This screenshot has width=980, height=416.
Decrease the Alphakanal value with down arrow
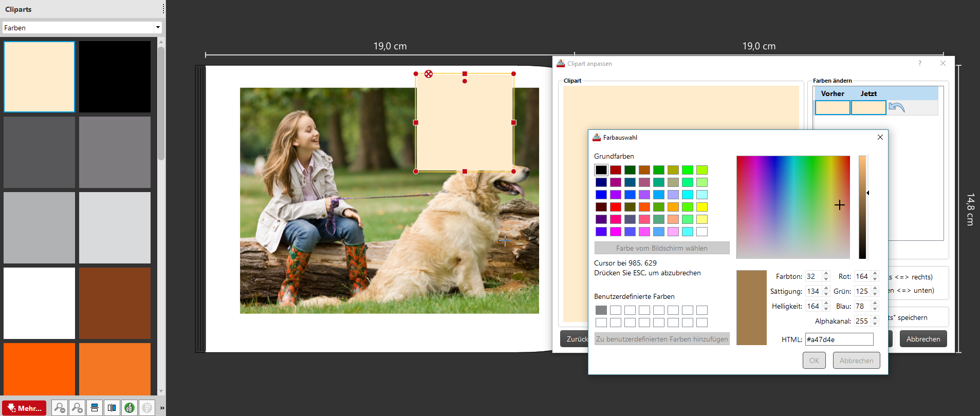click(875, 324)
